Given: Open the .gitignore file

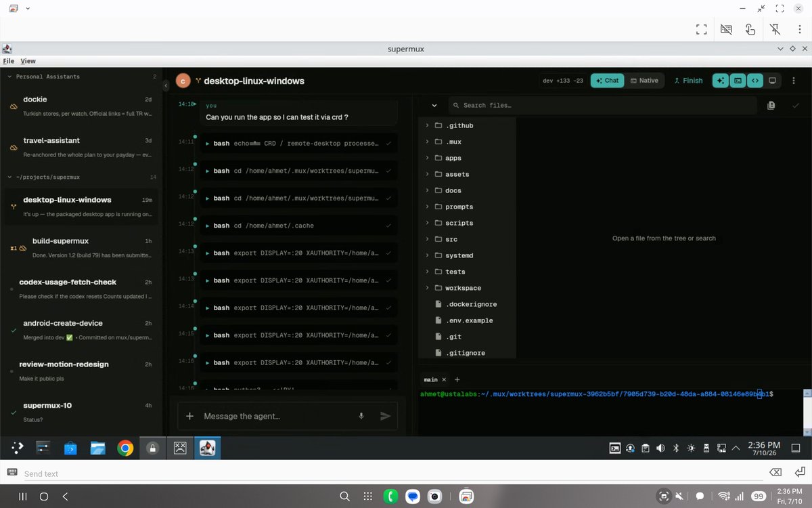Looking at the screenshot, I should coord(467,353).
